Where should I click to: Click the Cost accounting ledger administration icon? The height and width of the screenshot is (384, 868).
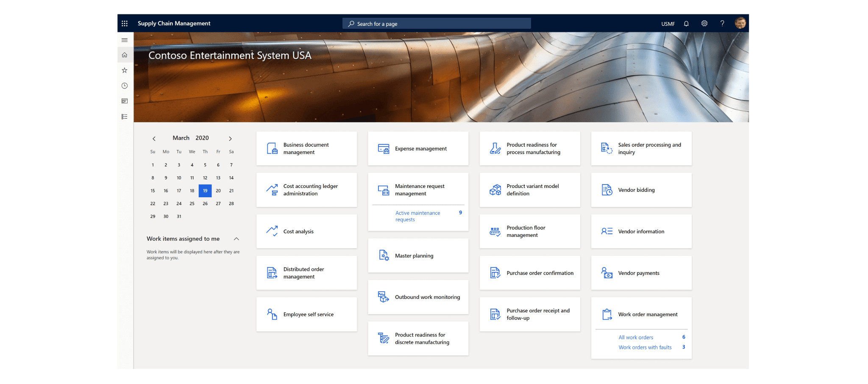pos(272,190)
